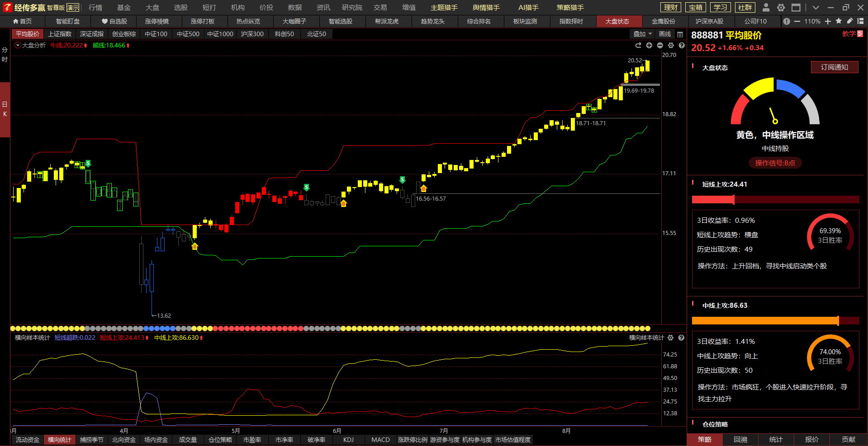
Task: Open the AI猎手 menu
Action: click(x=528, y=8)
